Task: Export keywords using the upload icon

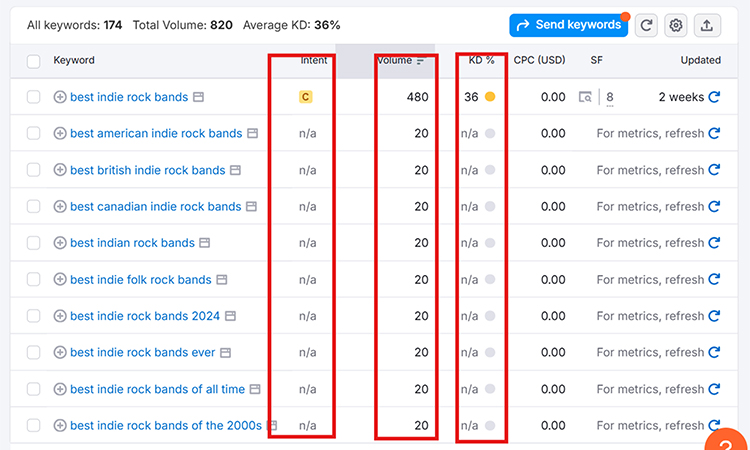Action: pyautogui.click(x=707, y=25)
